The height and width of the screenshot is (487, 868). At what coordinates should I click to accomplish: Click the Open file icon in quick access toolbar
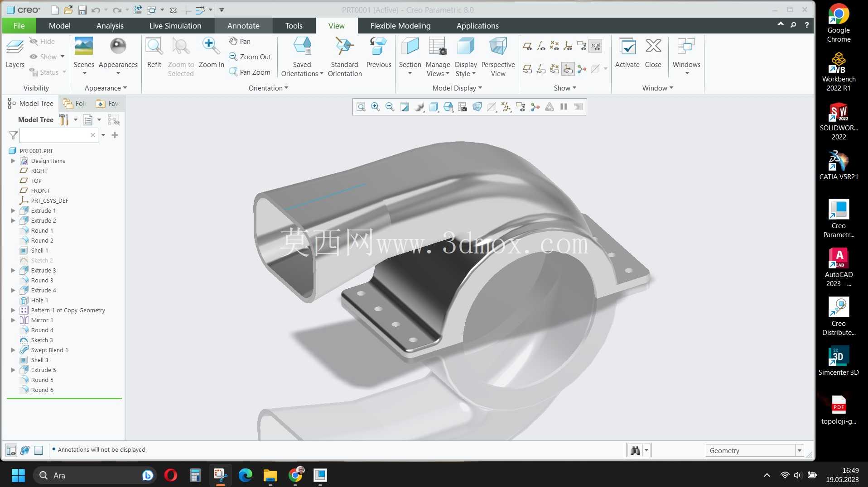click(68, 10)
